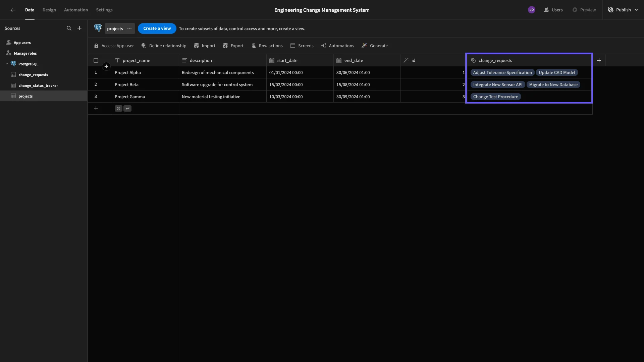Screen dimensions: 644x362
Task: Click the description column longform icon
Action: pyautogui.click(x=184, y=60)
